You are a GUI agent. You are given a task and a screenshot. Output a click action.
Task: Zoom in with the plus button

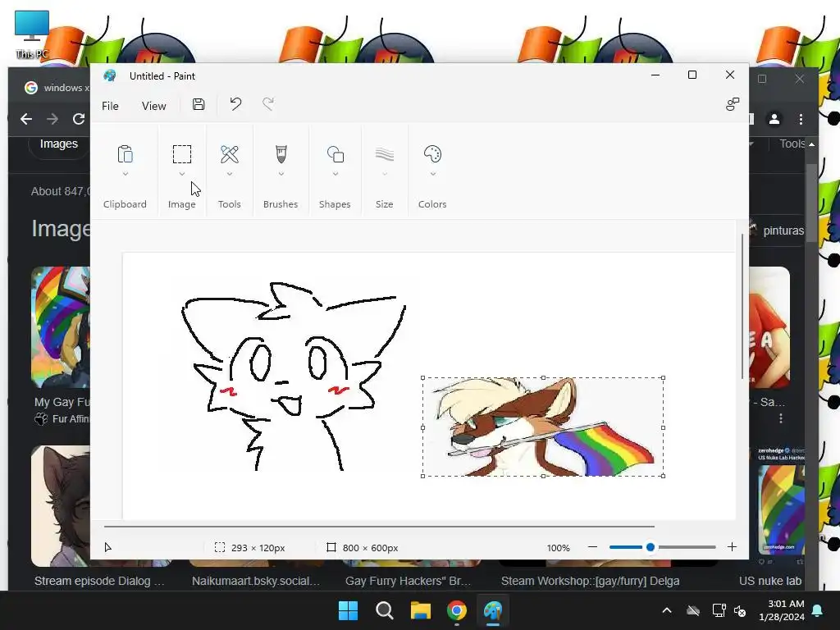coord(732,547)
